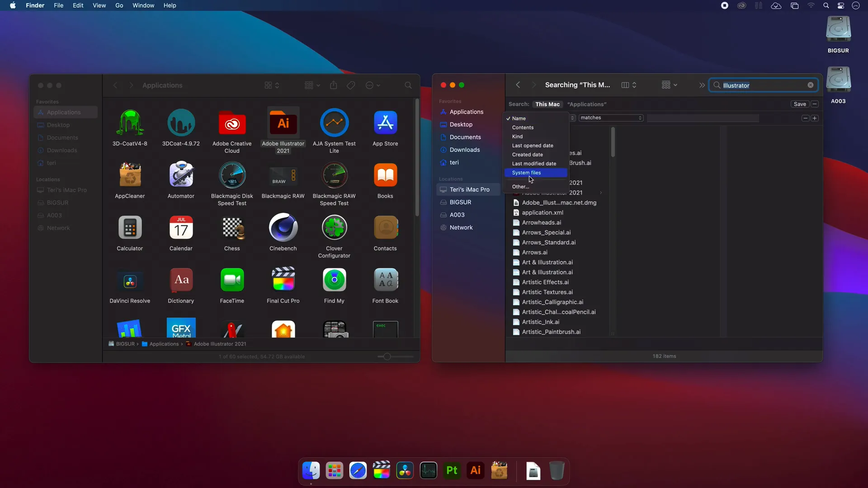Choose Last modified date attribute
Image resolution: width=868 pixels, height=488 pixels.
[536, 164]
